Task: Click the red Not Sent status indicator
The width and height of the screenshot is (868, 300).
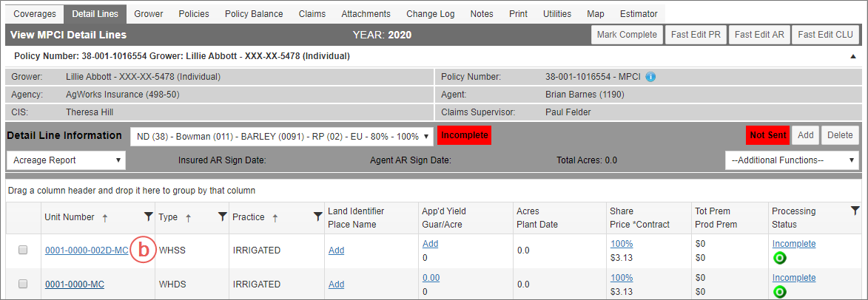Action: tap(767, 135)
